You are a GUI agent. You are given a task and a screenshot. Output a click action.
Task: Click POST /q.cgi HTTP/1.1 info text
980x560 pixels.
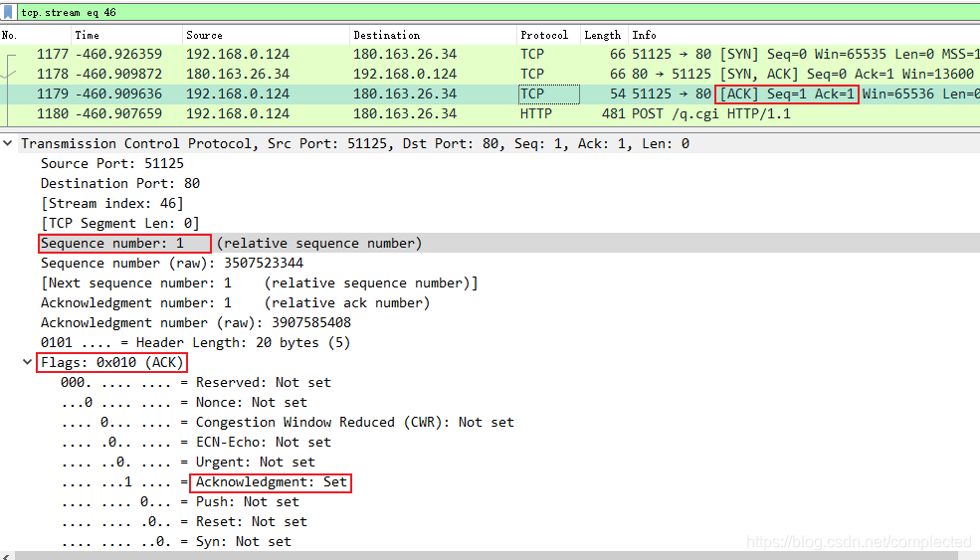tap(711, 114)
